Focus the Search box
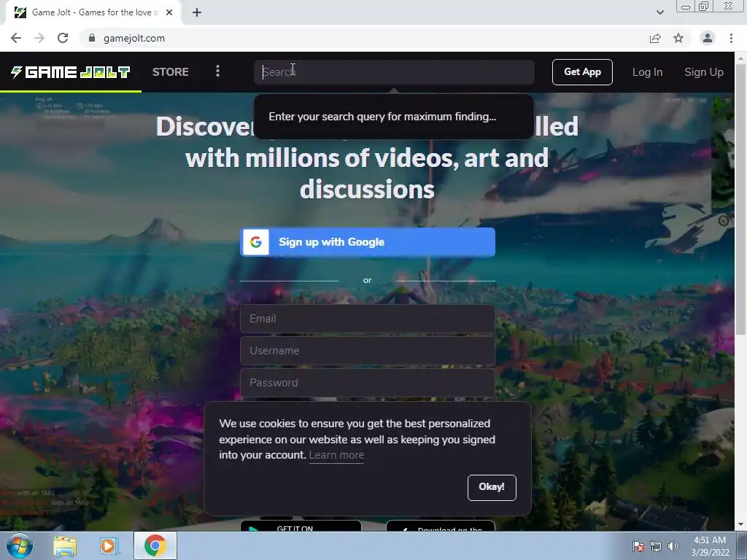This screenshot has width=747, height=560. 394,72
